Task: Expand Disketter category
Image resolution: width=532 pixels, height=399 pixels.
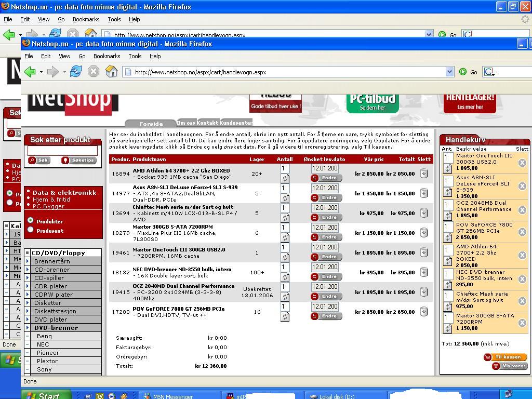Action: (x=28, y=303)
